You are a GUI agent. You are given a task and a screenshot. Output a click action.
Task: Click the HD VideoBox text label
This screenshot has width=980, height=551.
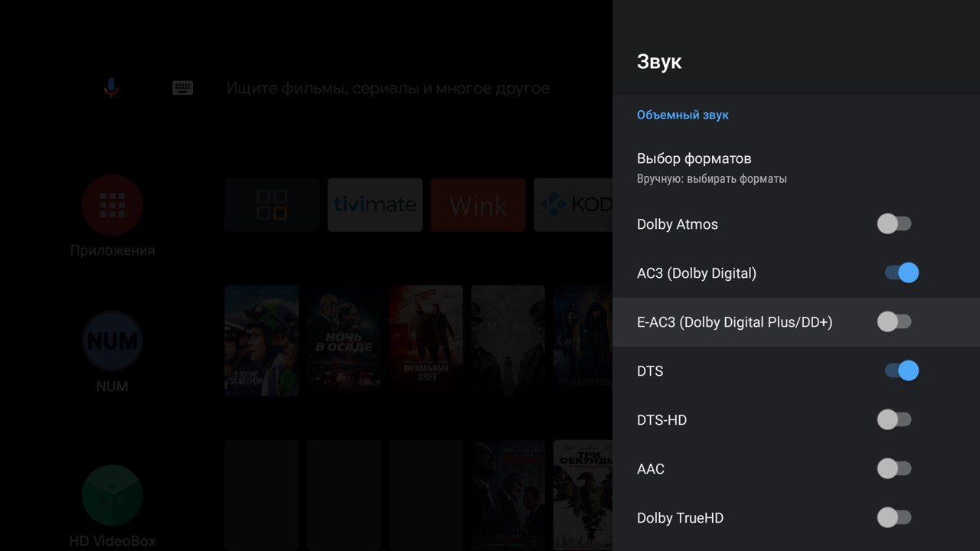(113, 541)
